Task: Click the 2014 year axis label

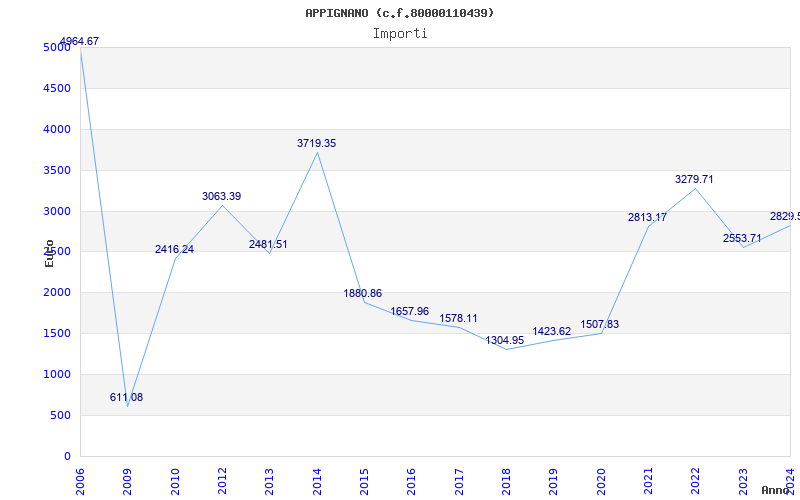Action: click(317, 482)
